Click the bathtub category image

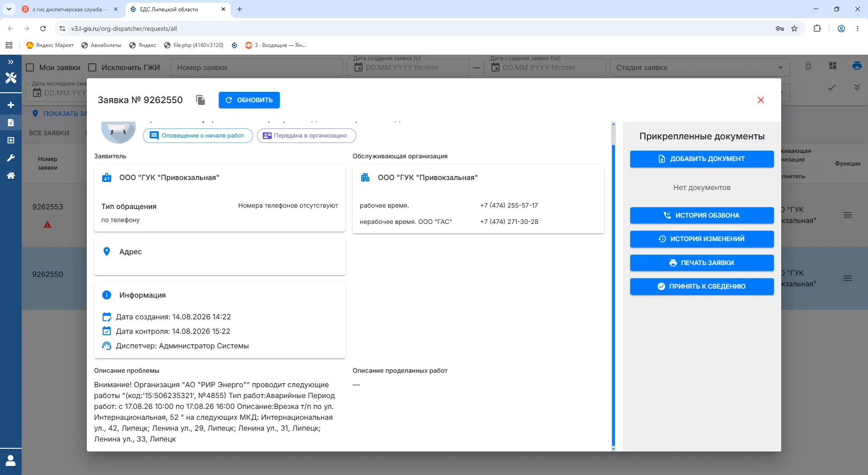pyautogui.click(x=118, y=132)
